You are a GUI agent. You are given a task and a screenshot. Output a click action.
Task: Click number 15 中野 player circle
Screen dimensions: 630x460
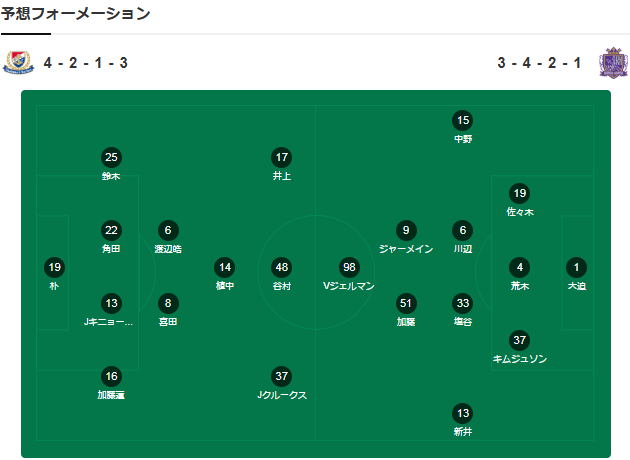point(462,120)
